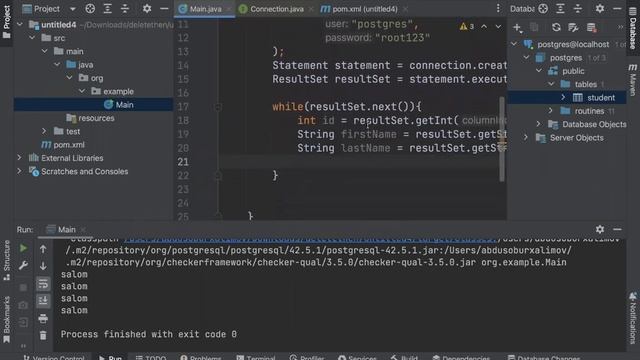Screen dimensions: 640x360
Task: Clear all console output trash icon
Action: pos(43,336)
